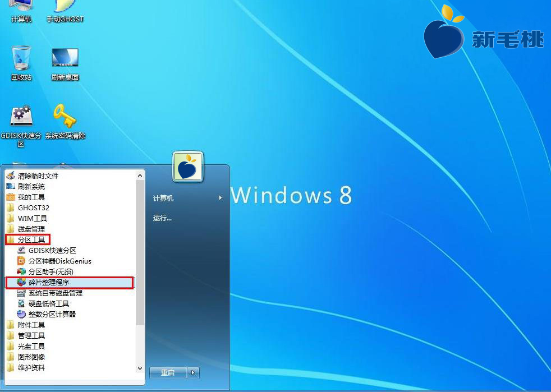Click the 清除临时文件 broom icon
Image resolution: width=551 pixels, height=392 pixels.
coord(11,176)
